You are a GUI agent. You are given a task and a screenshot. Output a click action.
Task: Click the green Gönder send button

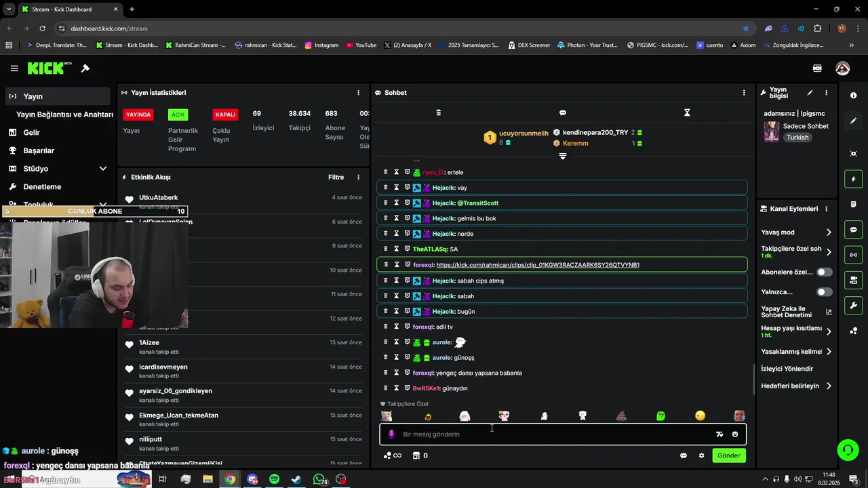pos(729,455)
